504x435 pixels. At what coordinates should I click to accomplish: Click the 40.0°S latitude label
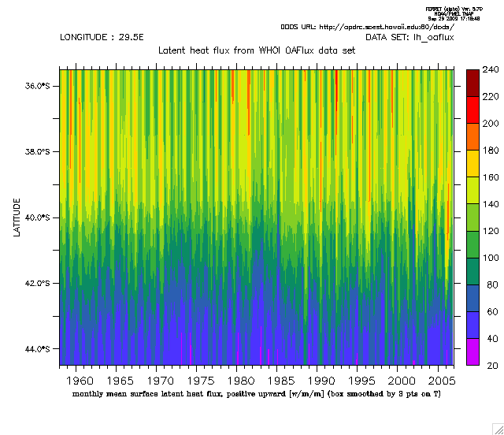tap(38, 217)
